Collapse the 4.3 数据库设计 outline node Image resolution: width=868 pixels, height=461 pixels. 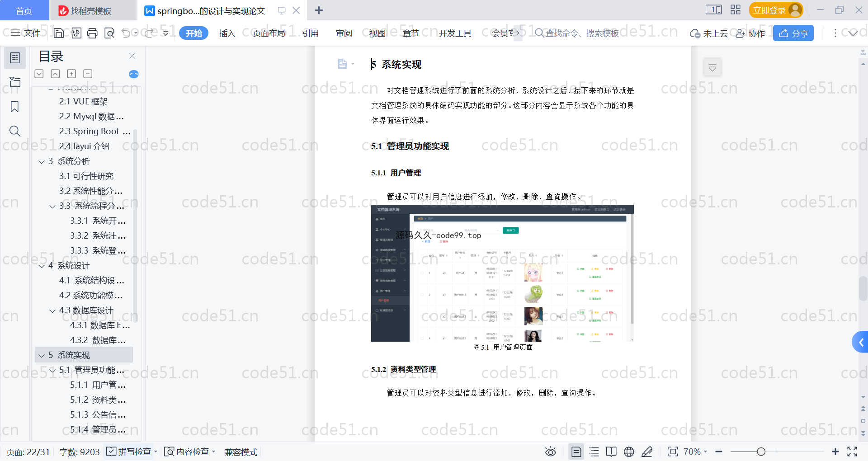point(52,310)
